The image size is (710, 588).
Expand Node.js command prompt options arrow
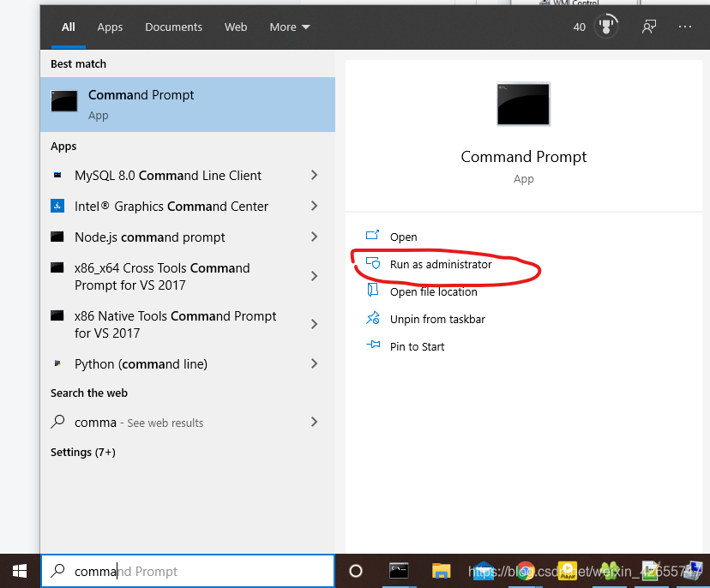click(314, 237)
